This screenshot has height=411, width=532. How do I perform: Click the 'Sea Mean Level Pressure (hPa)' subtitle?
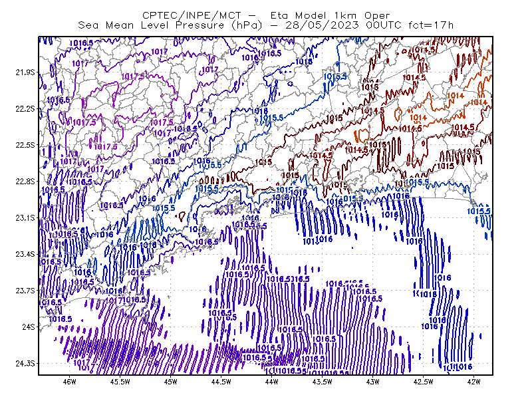(170, 25)
